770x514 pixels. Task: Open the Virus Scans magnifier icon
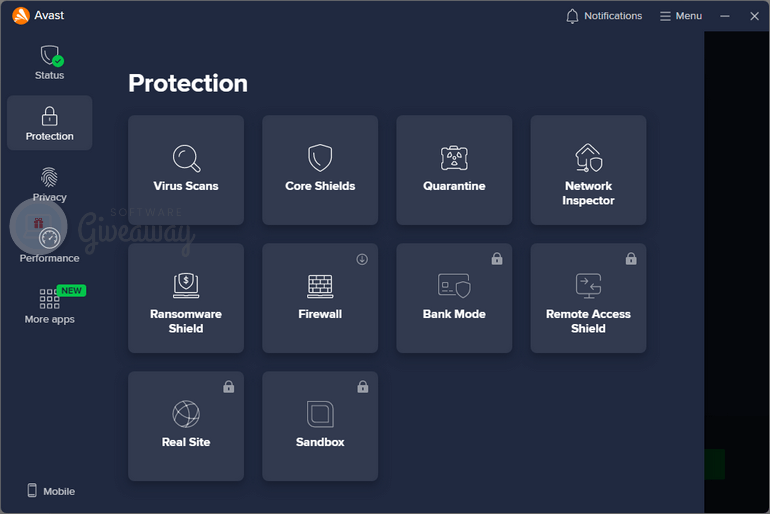(x=186, y=159)
